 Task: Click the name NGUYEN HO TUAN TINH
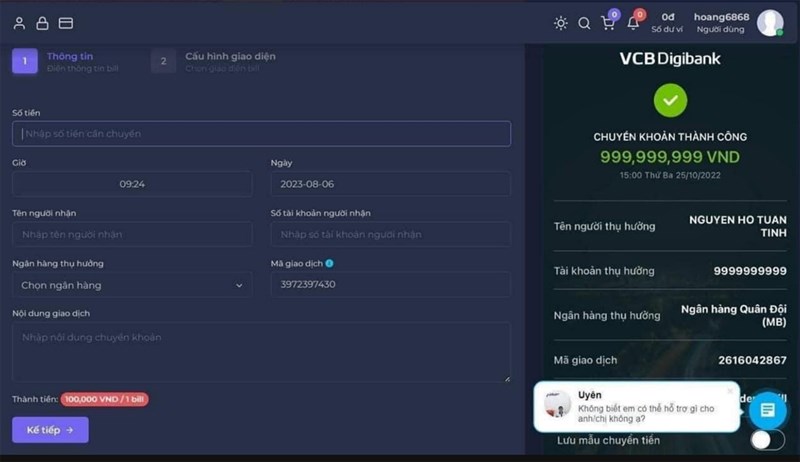[738, 226]
